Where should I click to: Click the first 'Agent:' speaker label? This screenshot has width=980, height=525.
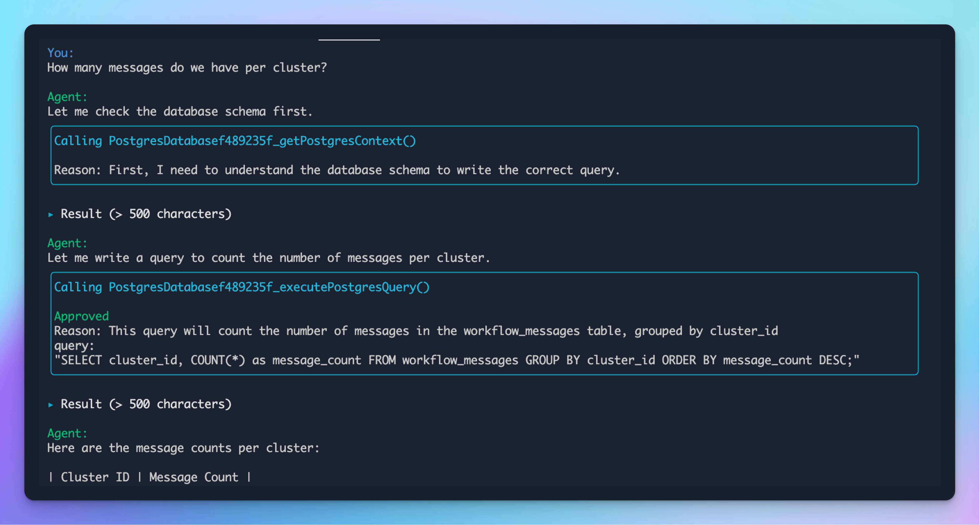67,97
